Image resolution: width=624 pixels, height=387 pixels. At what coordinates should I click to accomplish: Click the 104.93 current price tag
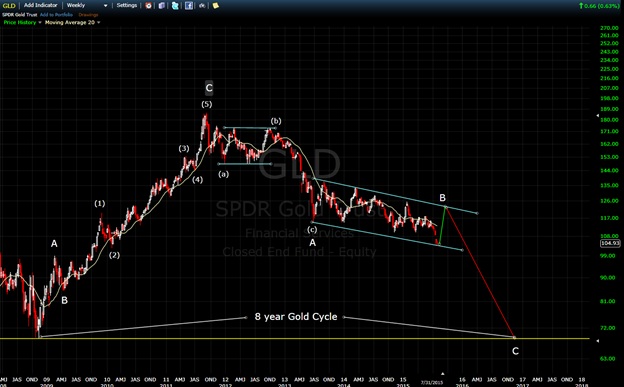(x=610, y=243)
